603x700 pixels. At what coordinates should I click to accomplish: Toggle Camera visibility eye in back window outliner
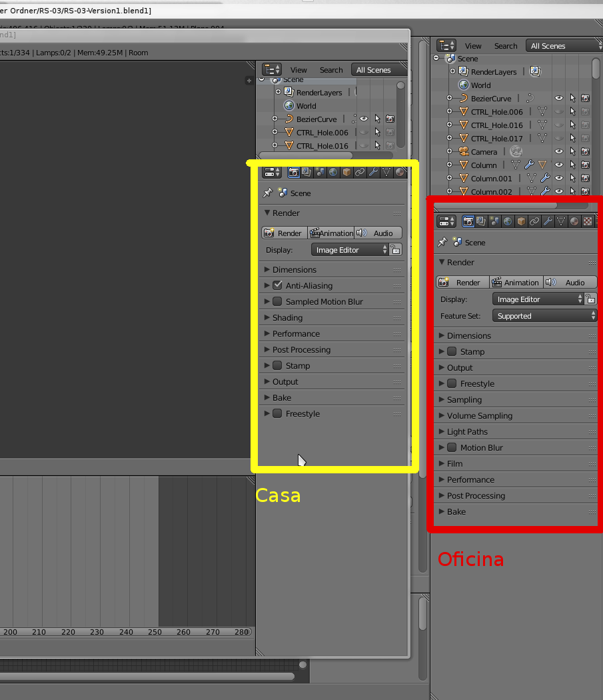tap(559, 151)
